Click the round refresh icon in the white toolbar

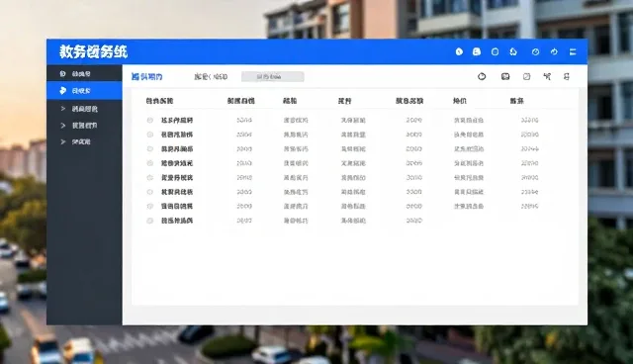pos(482,76)
